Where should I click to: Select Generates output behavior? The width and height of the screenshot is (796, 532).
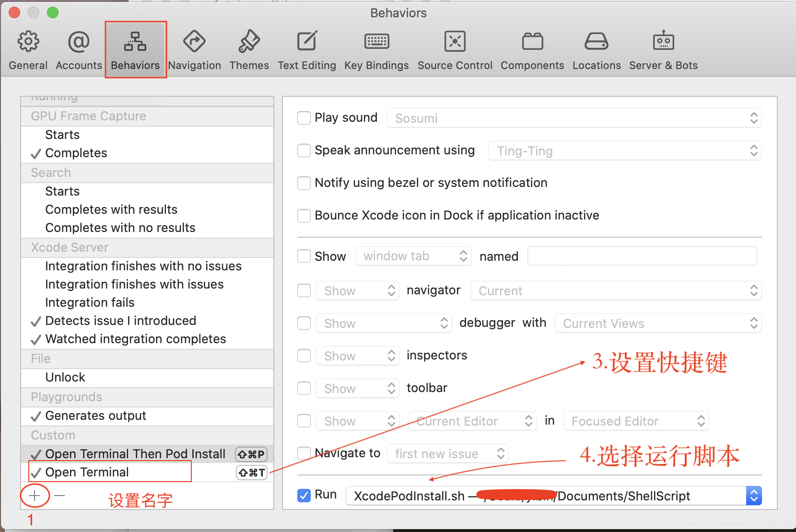[x=147, y=416]
